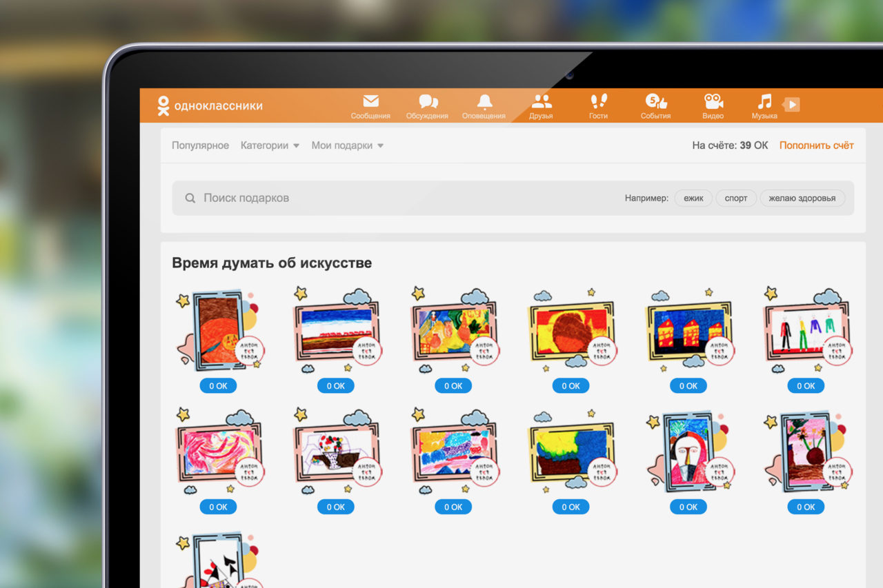883x588 pixels.
Task: Open События thumbs-up icon
Action: [x=655, y=102]
